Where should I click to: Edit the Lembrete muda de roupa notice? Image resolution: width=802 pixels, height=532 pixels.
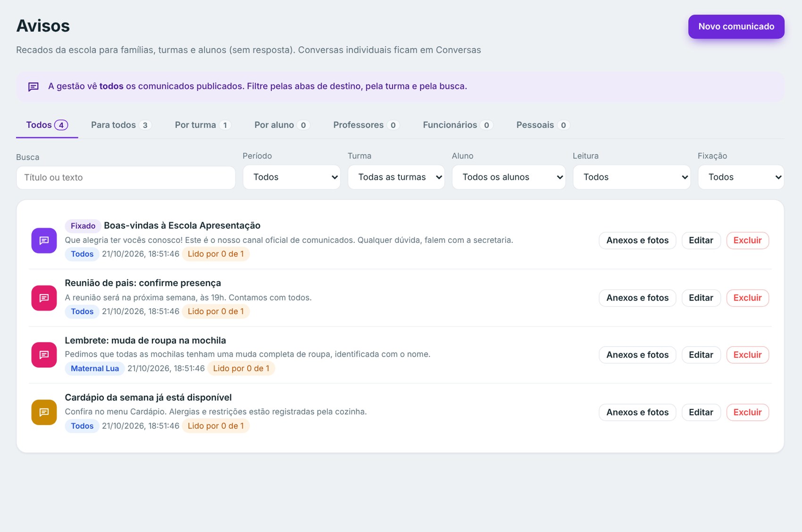tap(701, 355)
